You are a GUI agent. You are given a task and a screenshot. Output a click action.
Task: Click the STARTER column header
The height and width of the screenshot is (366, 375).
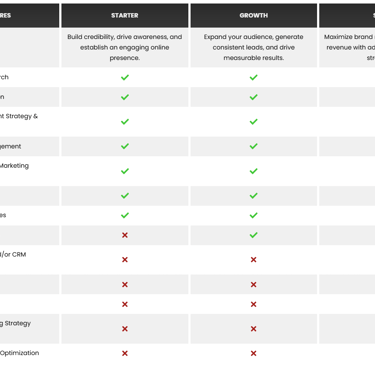(125, 15)
